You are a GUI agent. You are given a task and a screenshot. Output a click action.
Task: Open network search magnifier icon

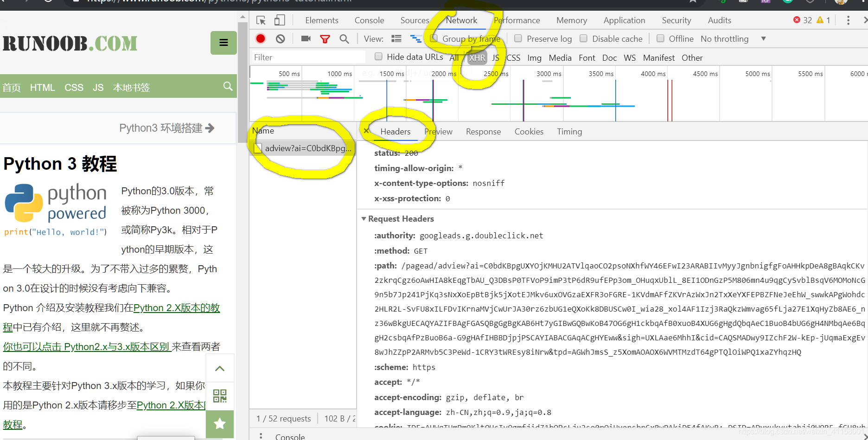[344, 39]
